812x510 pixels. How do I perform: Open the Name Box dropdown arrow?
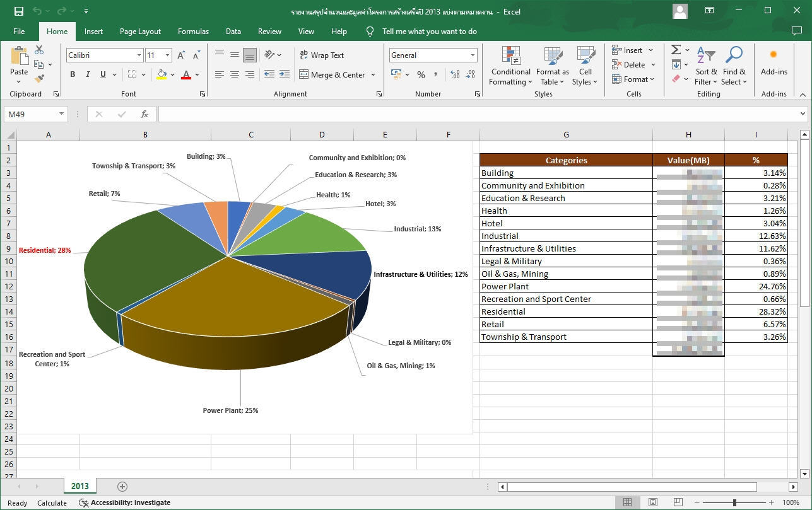tap(61, 114)
